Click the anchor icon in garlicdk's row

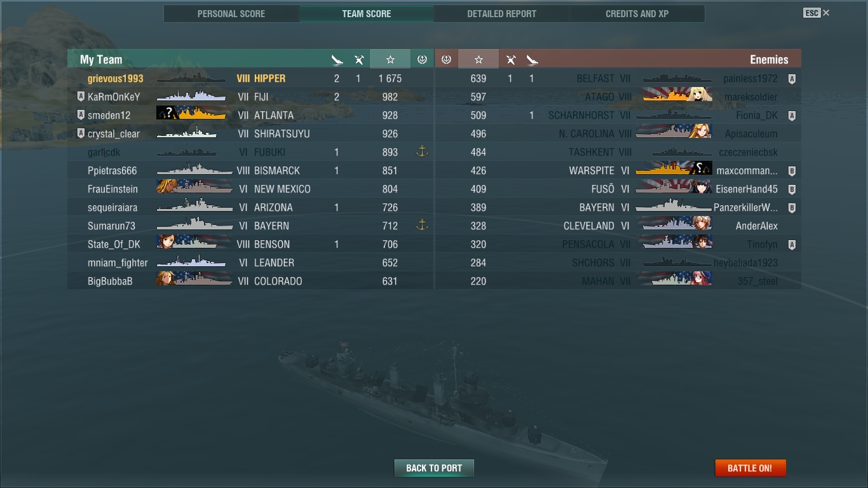pyautogui.click(x=421, y=152)
